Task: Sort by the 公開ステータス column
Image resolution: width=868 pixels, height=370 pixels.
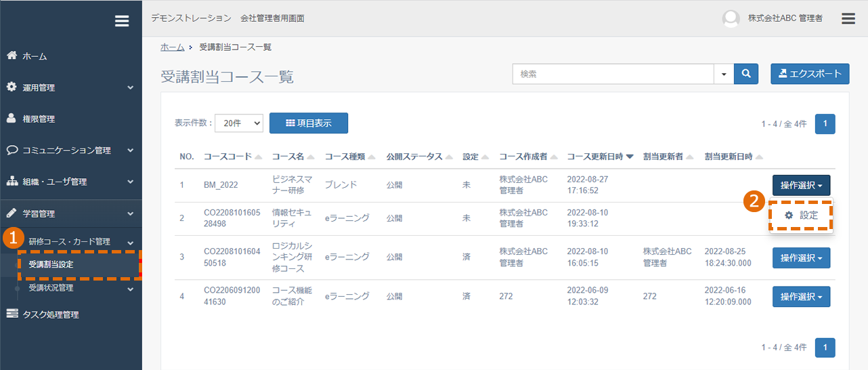Action: pyautogui.click(x=419, y=157)
